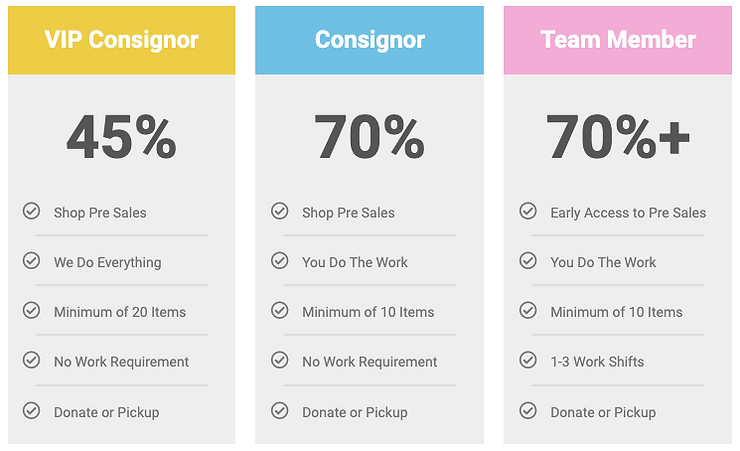
Task: Click checkmark icon beside VIP Shop Pre Sales
Action: pos(31,211)
